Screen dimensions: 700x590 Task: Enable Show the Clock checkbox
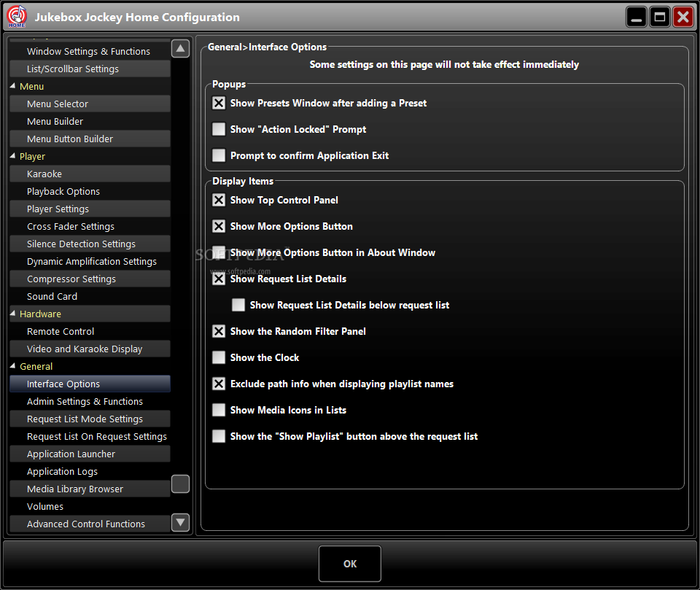(x=219, y=357)
